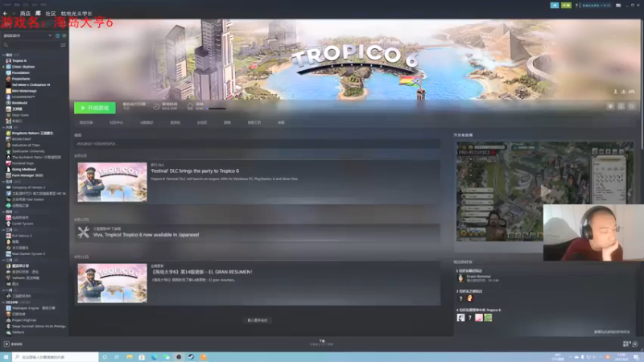
Task: Collapse the 二月 February games group
Action: coord(4,260)
